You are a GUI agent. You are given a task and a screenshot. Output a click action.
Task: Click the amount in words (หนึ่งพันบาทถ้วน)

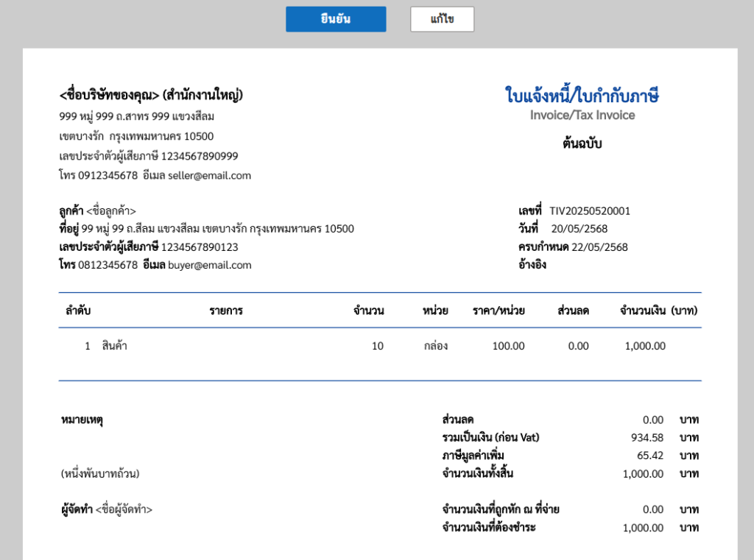[100, 474]
